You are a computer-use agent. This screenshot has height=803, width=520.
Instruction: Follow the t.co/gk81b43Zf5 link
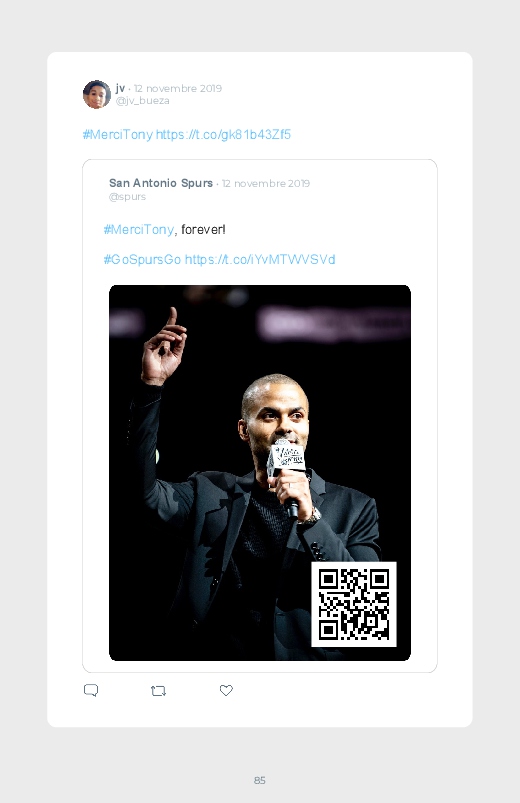[x=223, y=135]
